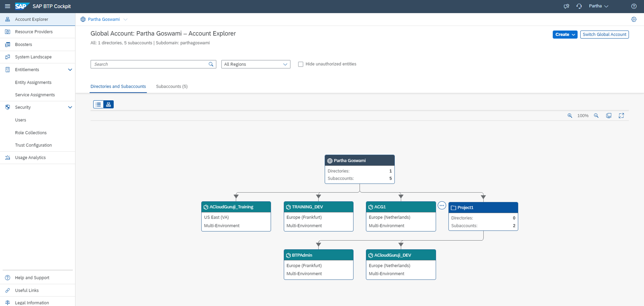Switch to tree view toggle
This screenshot has height=306, width=644.
click(x=109, y=104)
